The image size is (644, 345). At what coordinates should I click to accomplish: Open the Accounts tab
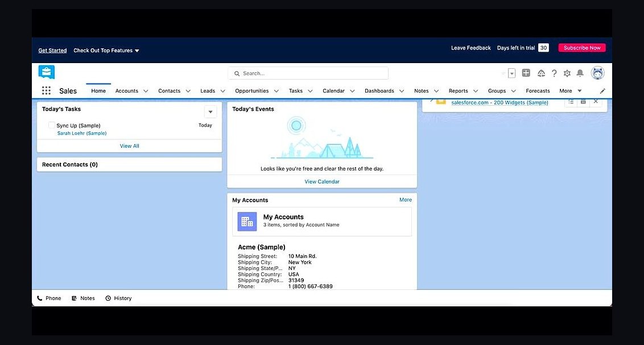(126, 91)
